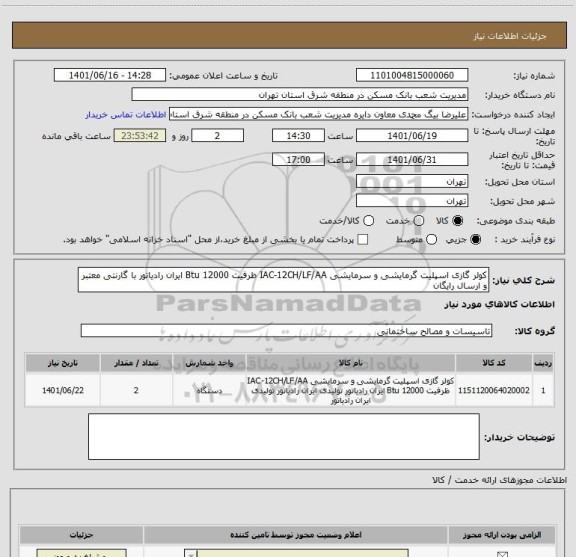
Task: Click the اعلام وضعیت مجوز column header
Action: [x=296, y=535]
